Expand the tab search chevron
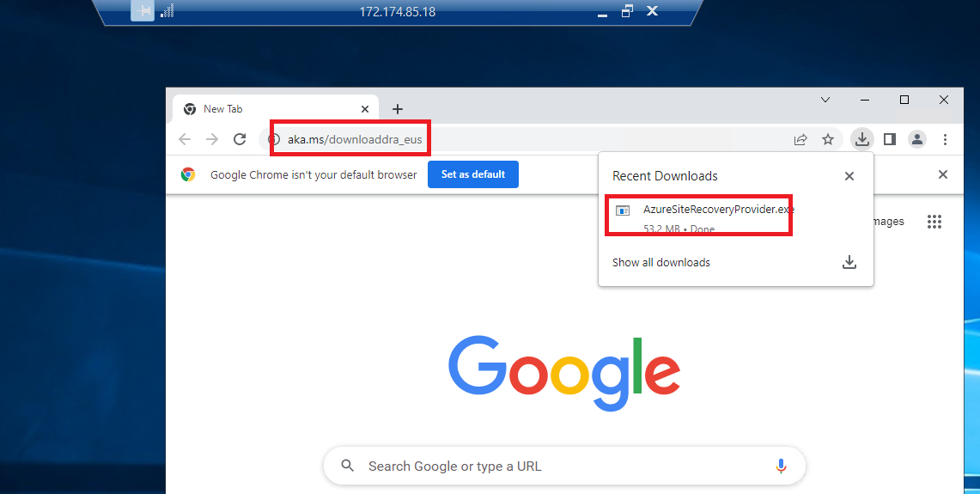 pos(825,100)
